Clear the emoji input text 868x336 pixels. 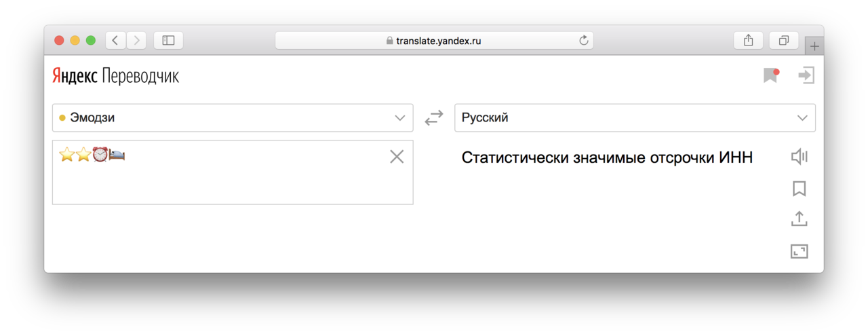pyautogui.click(x=397, y=157)
